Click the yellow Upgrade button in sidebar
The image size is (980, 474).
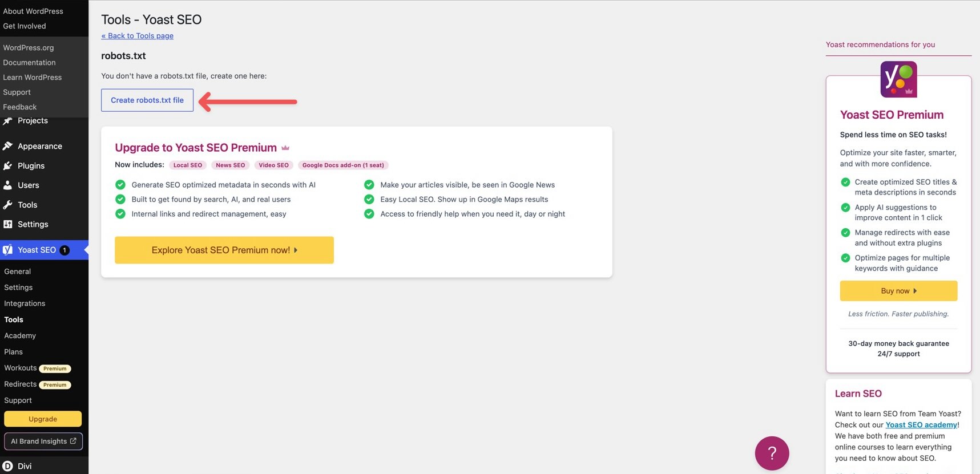coord(43,419)
